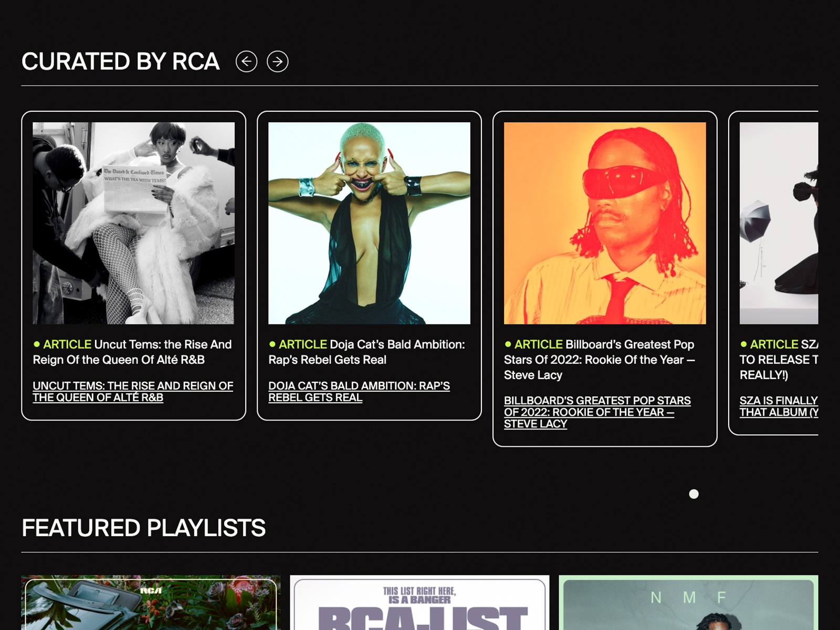Open the NMF playlist cover

tap(688, 603)
